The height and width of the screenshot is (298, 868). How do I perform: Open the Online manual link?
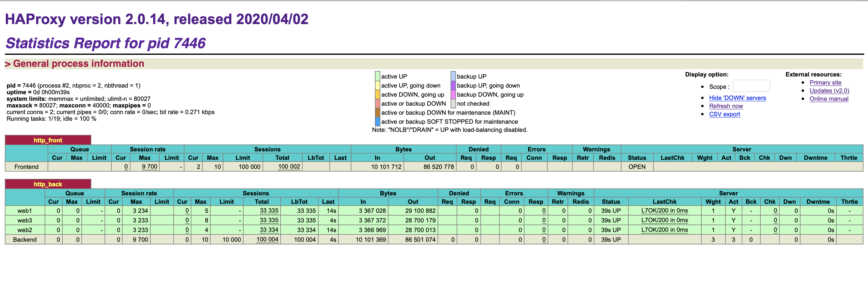(829, 98)
